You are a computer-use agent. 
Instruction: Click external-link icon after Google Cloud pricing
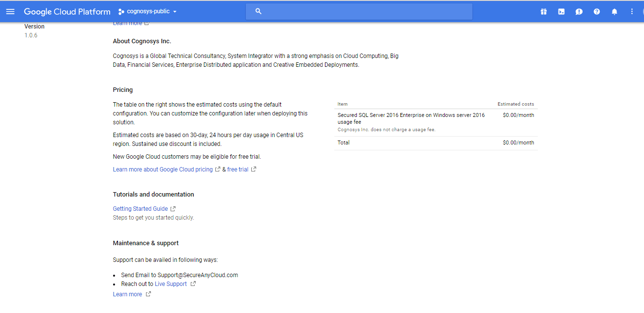point(218,170)
